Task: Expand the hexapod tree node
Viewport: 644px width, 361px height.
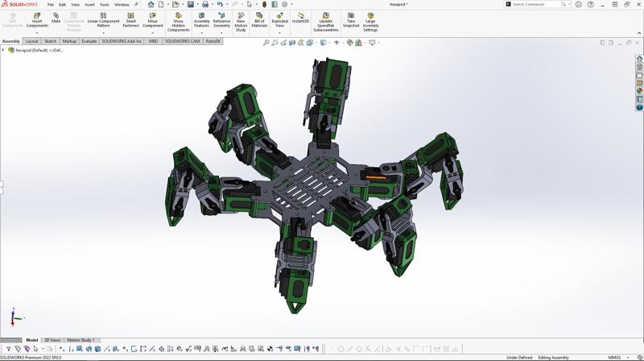Action: [x=3, y=50]
